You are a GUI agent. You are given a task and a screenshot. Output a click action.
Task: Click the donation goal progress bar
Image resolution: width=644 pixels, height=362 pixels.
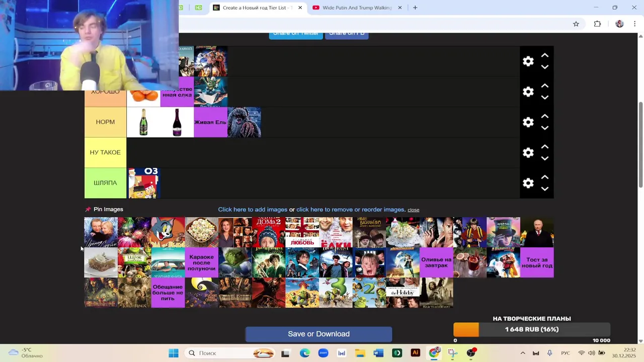(x=532, y=329)
